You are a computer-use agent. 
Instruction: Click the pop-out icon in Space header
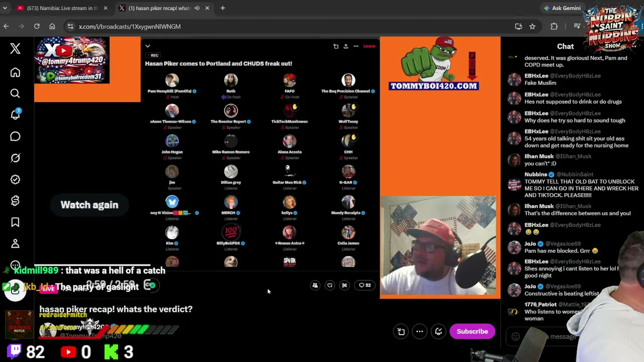point(336,46)
